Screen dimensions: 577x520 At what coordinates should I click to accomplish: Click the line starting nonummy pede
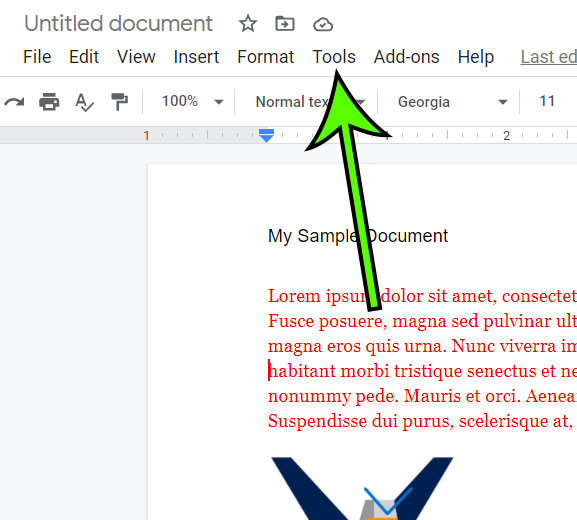coord(422,396)
